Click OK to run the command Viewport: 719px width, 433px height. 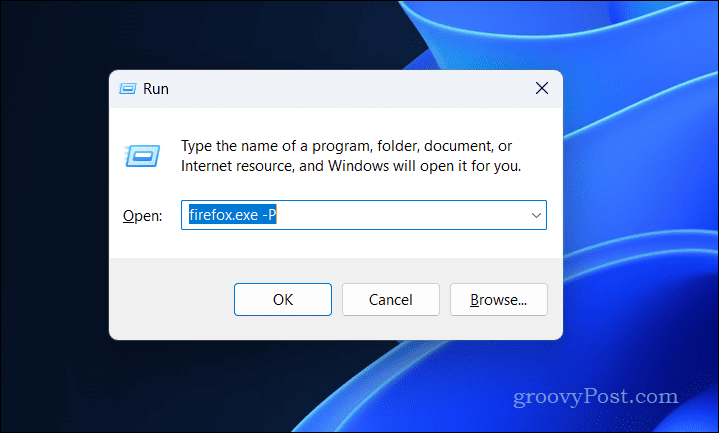pyautogui.click(x=282, y=300)
